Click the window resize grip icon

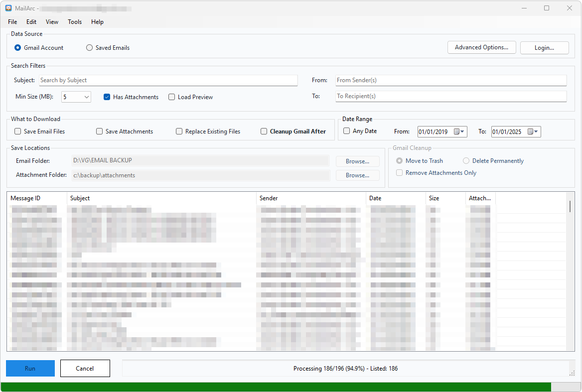(572, 373)
